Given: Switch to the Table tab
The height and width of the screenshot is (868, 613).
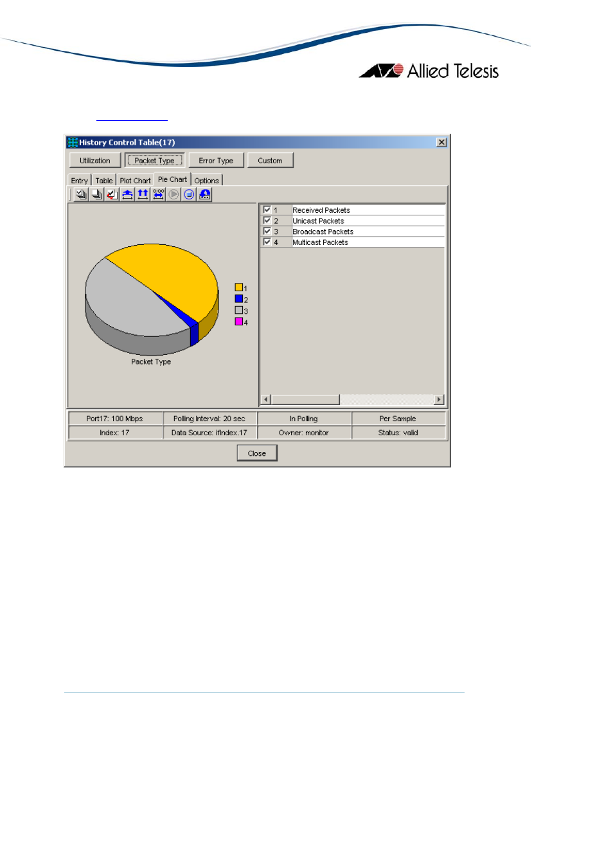Looking at the screenshot, I should point(104,181).
